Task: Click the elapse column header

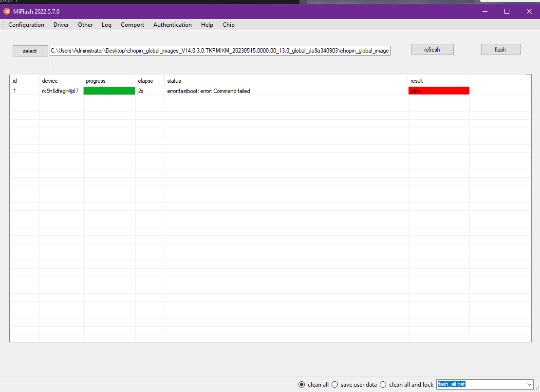Action: [x=150, y=81]
